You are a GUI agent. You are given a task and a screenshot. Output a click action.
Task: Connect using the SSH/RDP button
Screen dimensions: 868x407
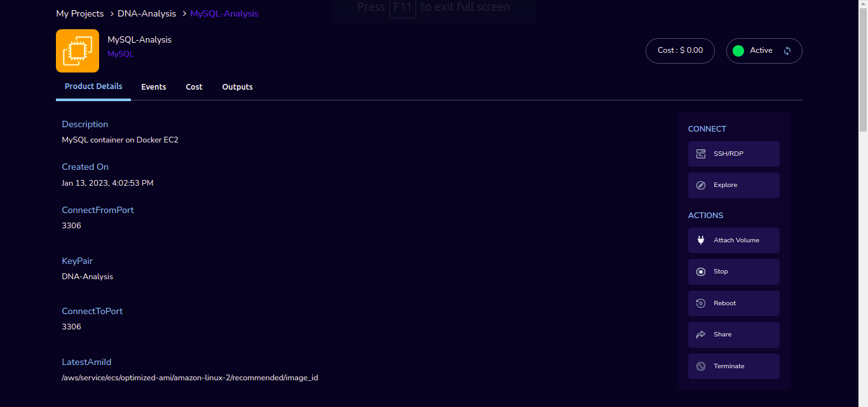tap(734, 154)
